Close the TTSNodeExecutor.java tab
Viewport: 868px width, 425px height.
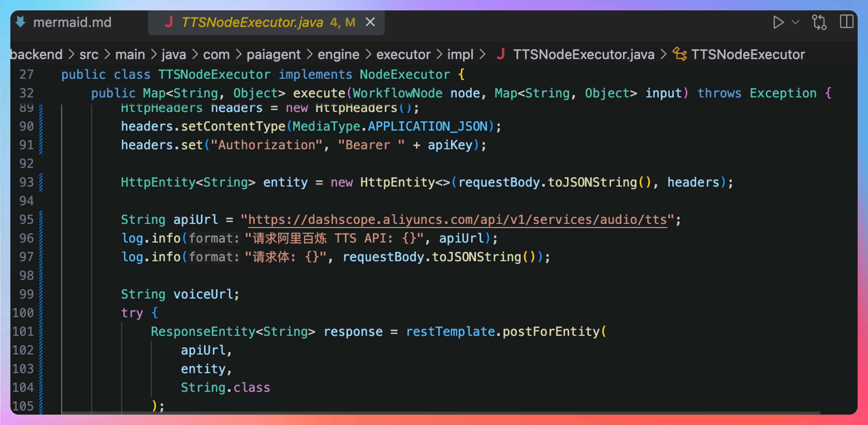coord(370,22)
